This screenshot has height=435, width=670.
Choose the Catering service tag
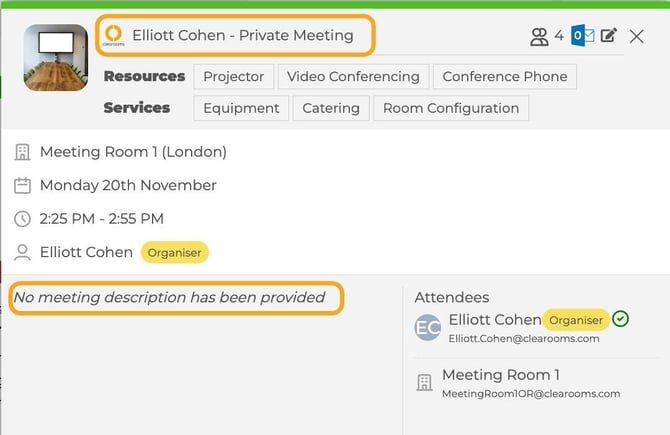[331, 108]
